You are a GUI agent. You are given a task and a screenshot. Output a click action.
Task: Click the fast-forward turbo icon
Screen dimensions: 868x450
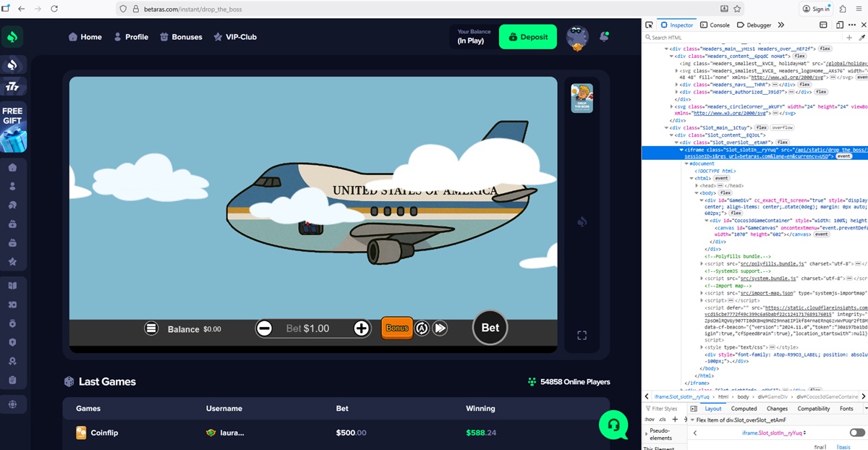440,328
